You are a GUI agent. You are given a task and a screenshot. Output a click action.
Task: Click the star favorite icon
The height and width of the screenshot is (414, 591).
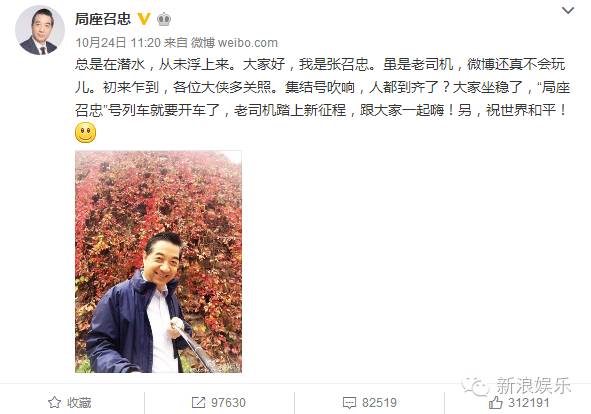tap(54, 402)
